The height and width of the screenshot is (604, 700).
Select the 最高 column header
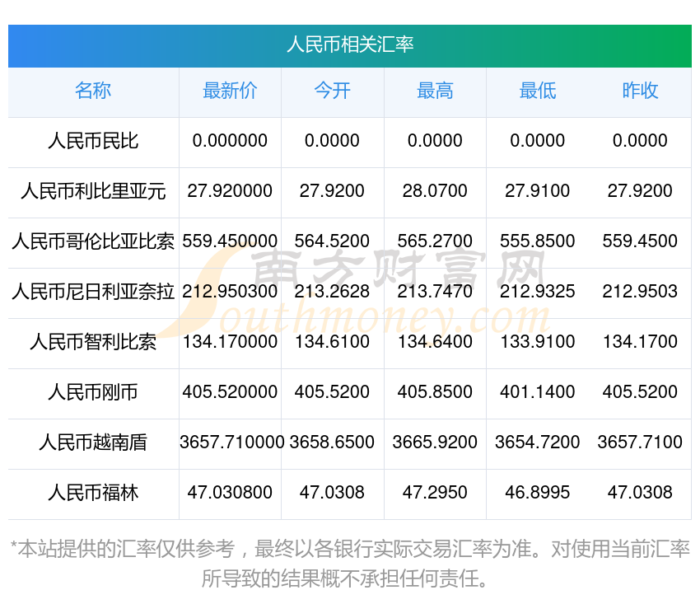435,91
